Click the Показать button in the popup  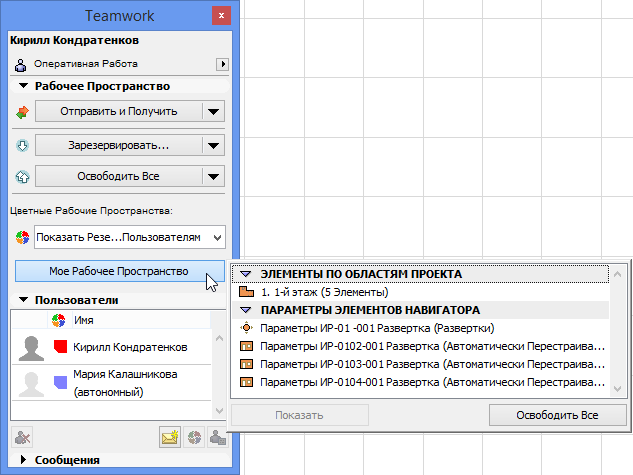tap(300, 415)
